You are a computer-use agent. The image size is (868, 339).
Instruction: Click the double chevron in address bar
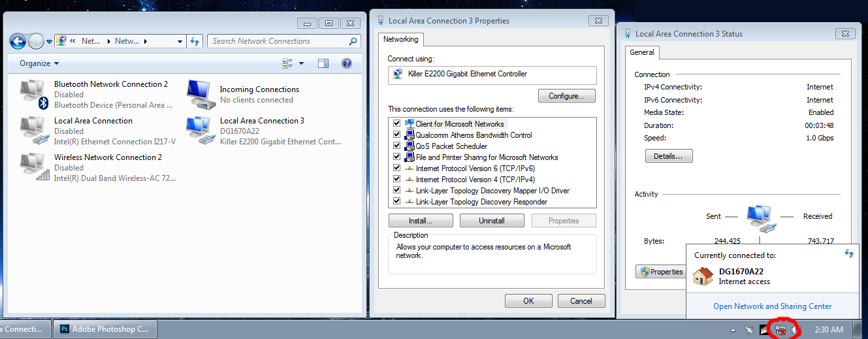(73, 41)
